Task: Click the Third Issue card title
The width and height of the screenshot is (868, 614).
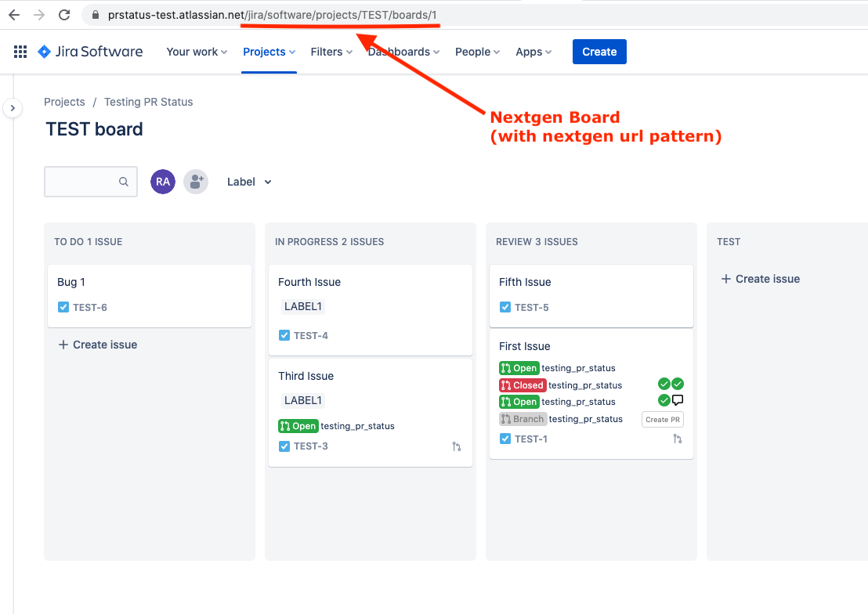Action: (306, 376)
